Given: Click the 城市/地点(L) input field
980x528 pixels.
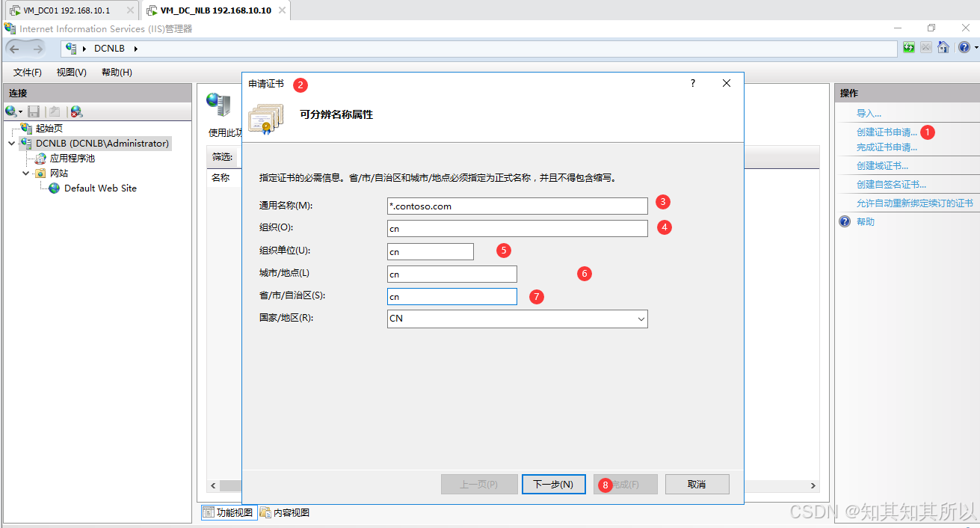Looking at the screenshot, I should pyautogui.click(x=452, y=274).
